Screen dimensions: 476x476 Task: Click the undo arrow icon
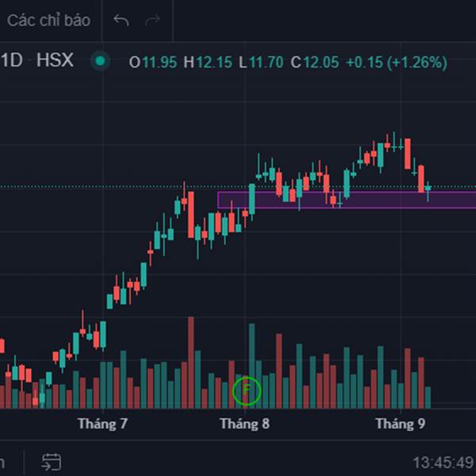click(121, 20)
